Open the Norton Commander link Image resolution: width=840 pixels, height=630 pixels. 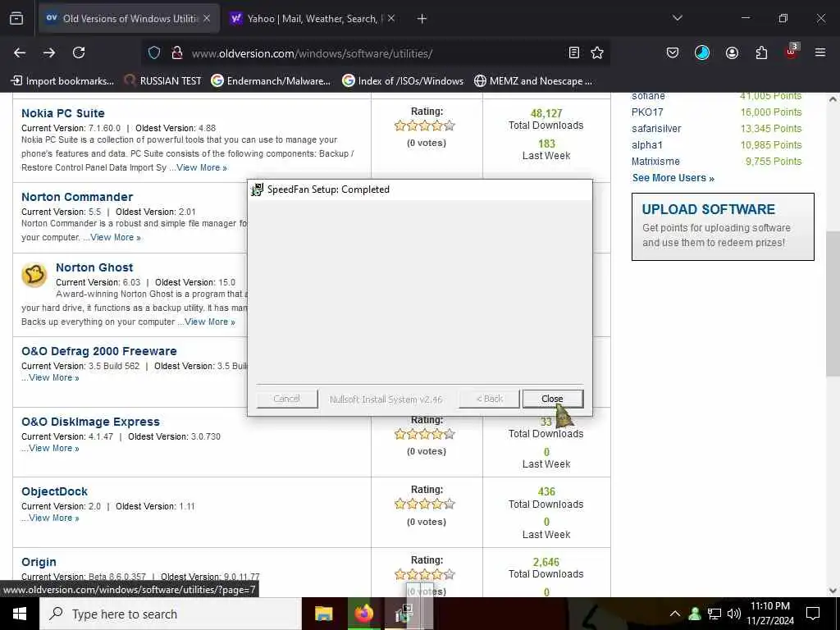pos(77,197)
